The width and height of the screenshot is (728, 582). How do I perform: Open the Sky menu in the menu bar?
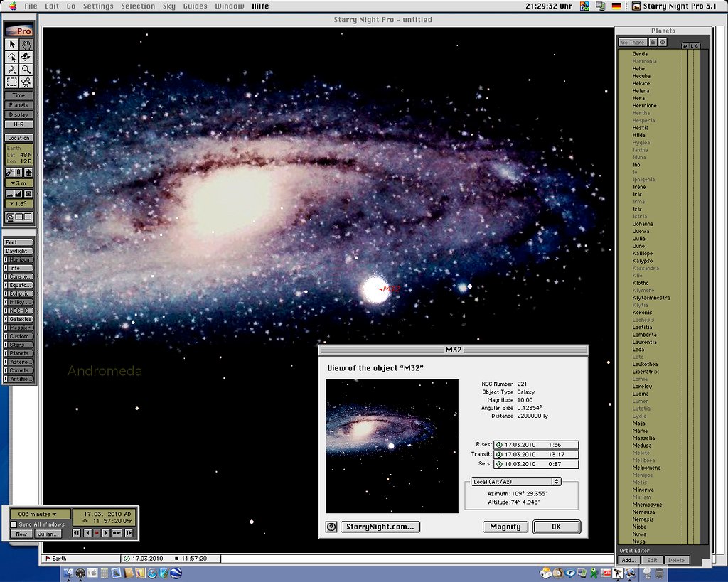(x=168, y=6)
